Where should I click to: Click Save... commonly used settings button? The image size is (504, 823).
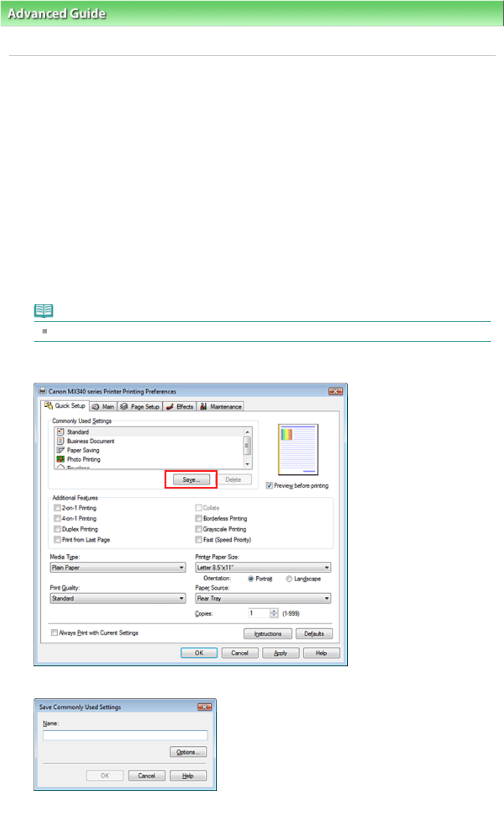click(191, 479)
